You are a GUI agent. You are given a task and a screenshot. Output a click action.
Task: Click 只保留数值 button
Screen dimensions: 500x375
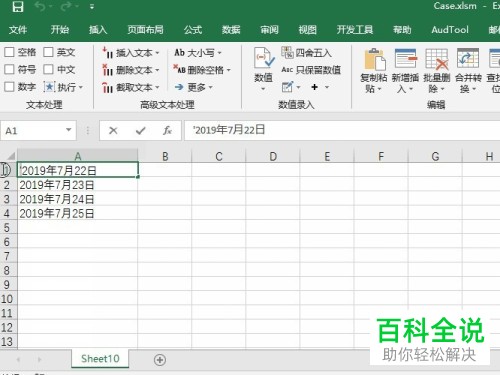pyautogui.click(x=311, y=70)
